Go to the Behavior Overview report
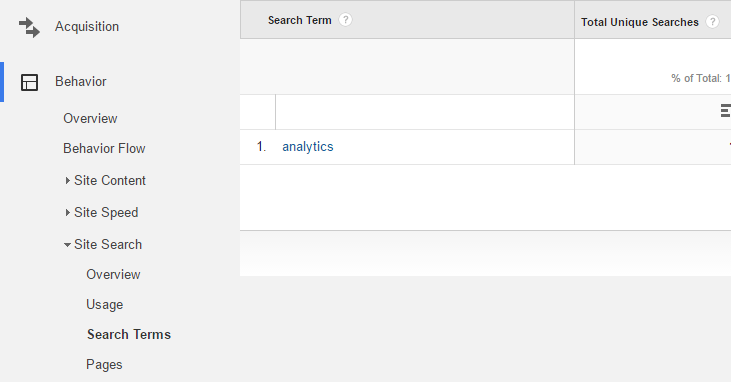Screen dimensions: 731x382 click(x=90, y=118)
